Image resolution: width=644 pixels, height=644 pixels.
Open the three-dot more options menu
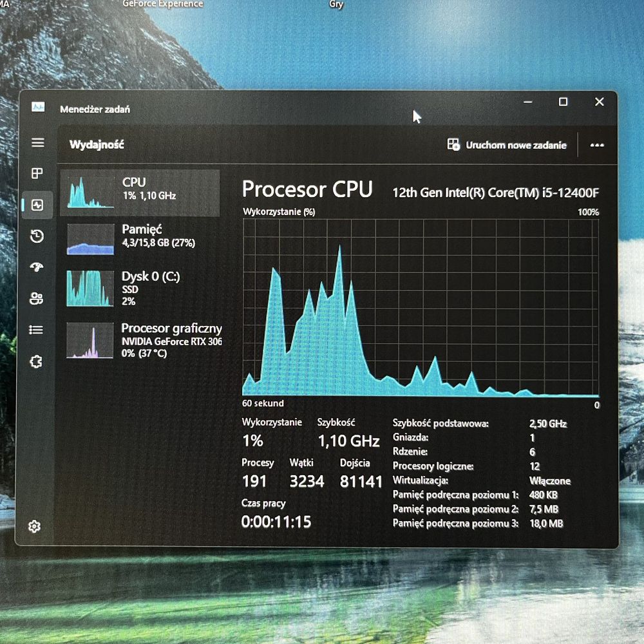click(597, 146)
